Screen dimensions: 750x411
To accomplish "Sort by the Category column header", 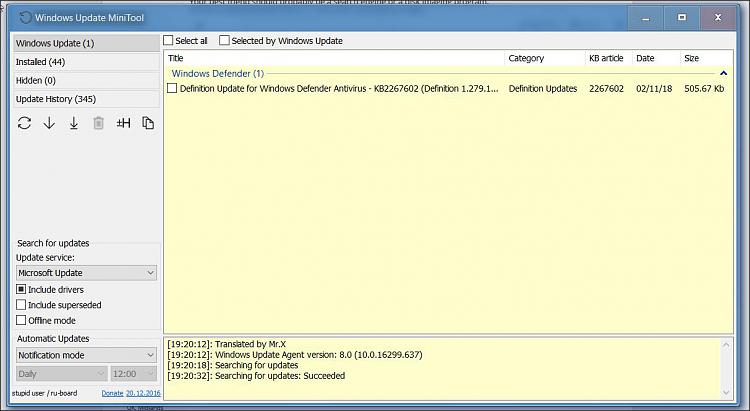I will 545,58.
